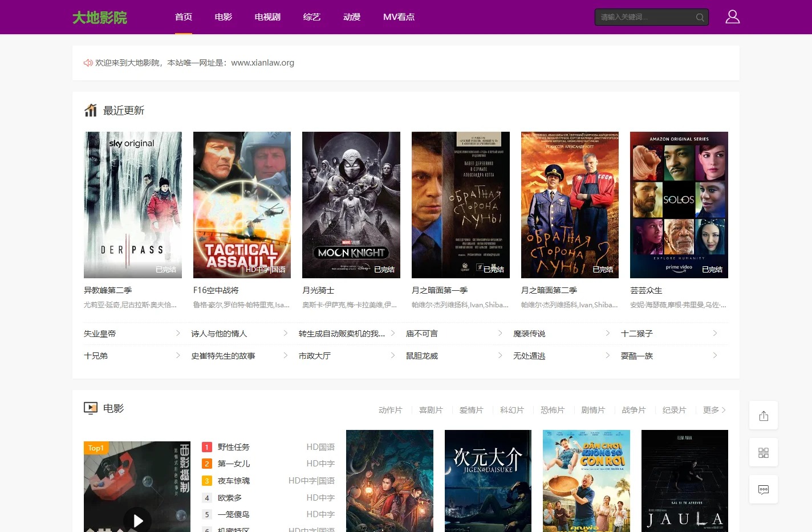Open the 电影 navigation tab
Viewport: 812px width, 532px height.
224,17
